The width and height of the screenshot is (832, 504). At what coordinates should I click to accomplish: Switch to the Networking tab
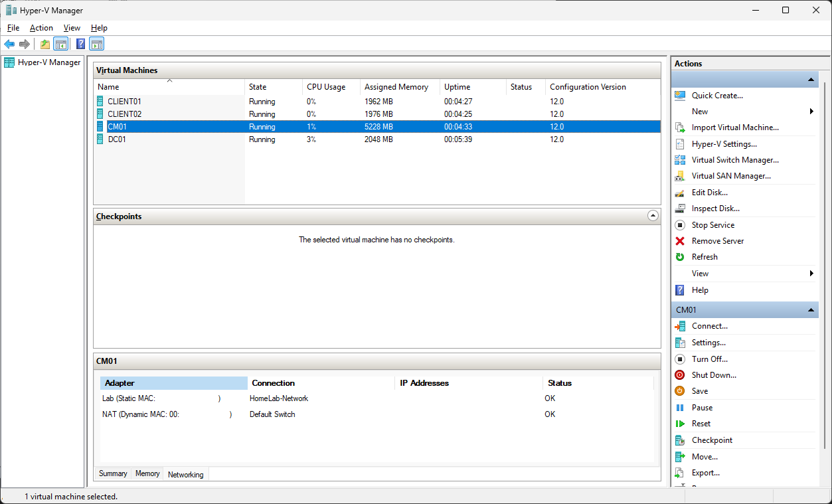point(186,474)
